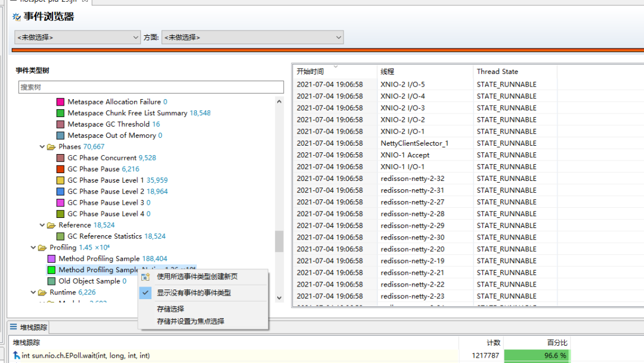Image resolution: width=644 pixels, height=363 pixels.
Task: Click the Event Browser title icon
Action: 17,17
